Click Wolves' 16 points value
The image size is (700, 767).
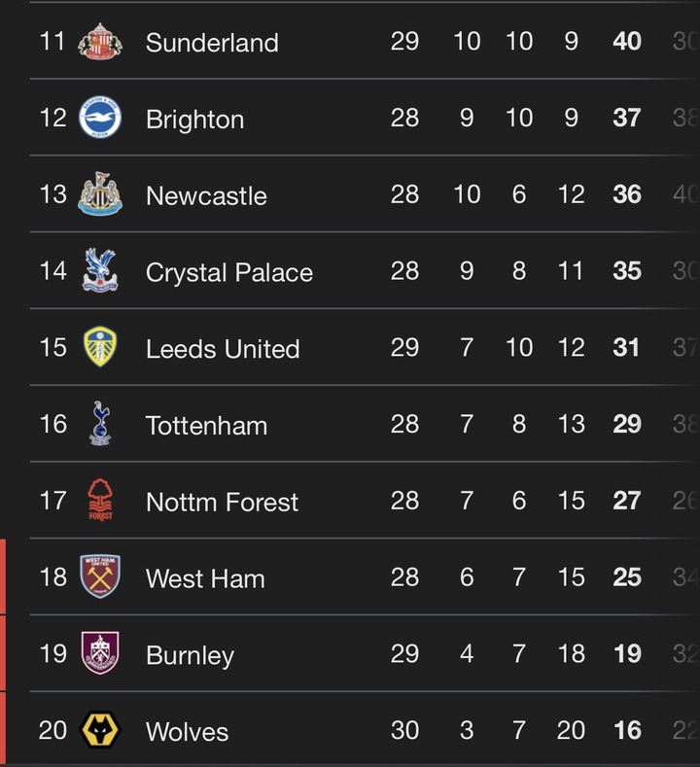tap(627, 730)
